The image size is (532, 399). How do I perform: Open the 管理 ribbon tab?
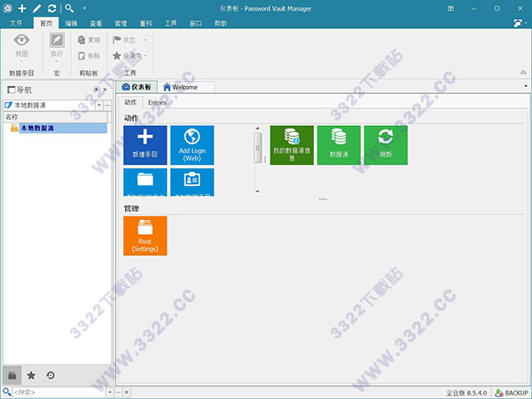point(121,23)
